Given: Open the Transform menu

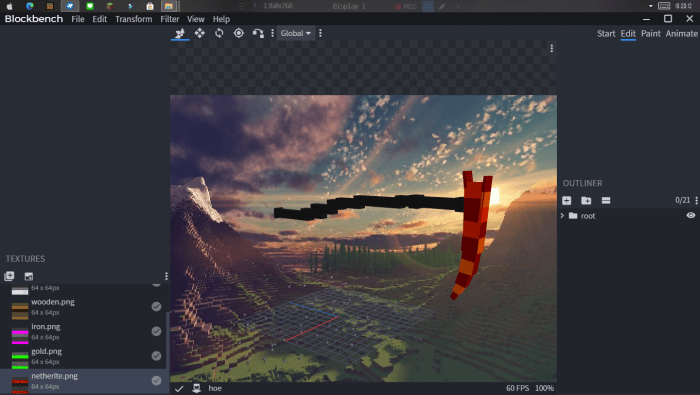Looking at the screenshot, I should pyautogui.click(x=133, y=19).
